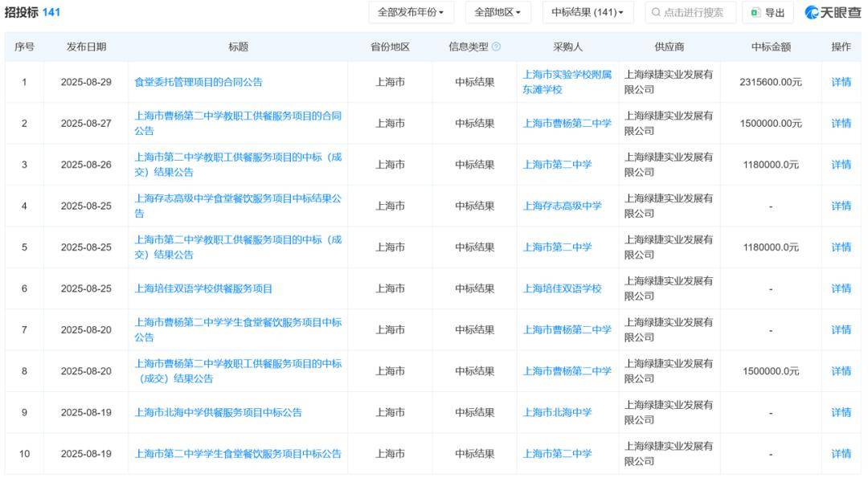The image size is (868, 482).
Task: Click the 天眼查 logo
Action: (833, 13)
